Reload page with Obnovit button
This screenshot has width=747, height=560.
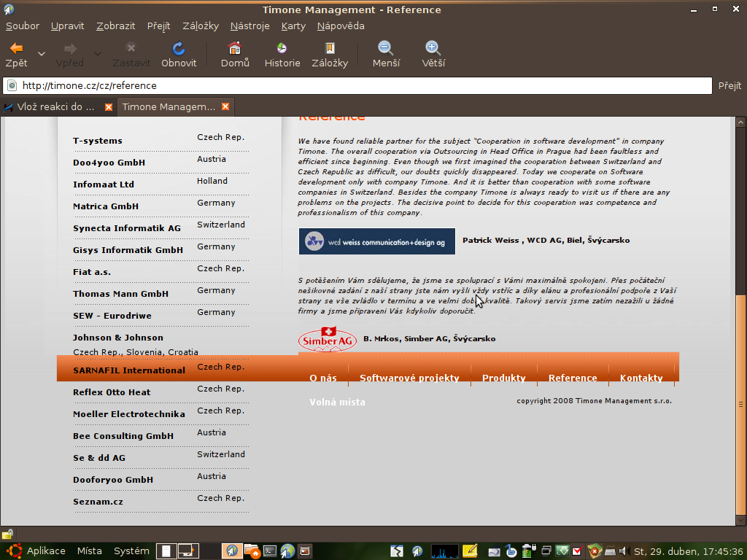tap(179, 54)
